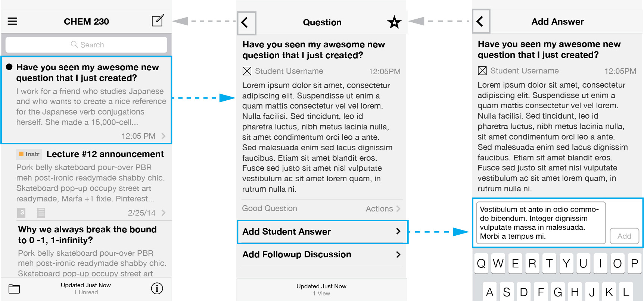Open the 2/25/14 post chevron
644x301 pixels.
click(164, 213)
